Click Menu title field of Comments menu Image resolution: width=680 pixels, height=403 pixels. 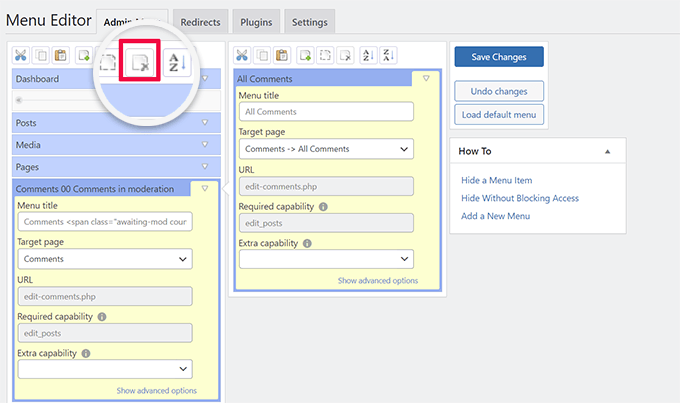point(105,222)
